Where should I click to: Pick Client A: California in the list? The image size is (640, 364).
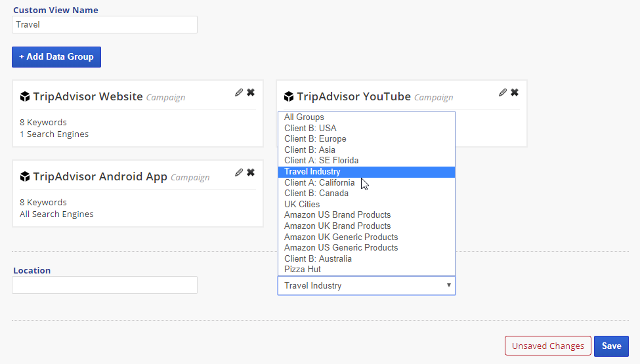click(319, 182)
